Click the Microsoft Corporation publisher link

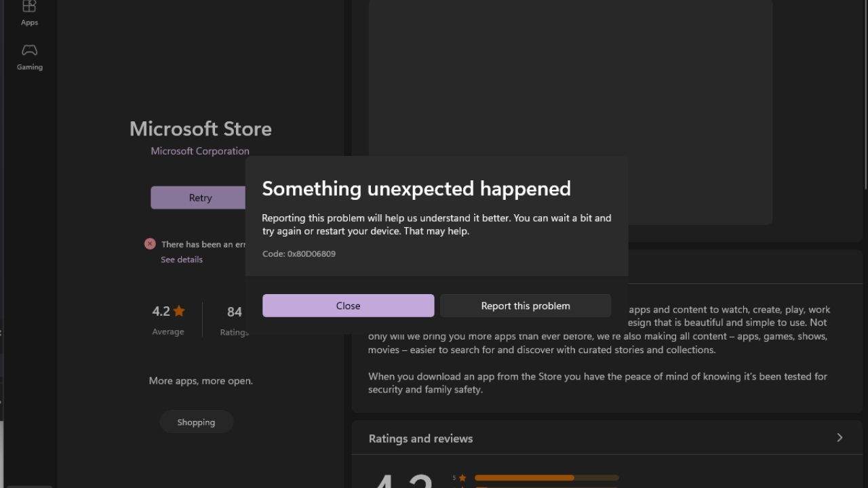(x=200, y=151)
